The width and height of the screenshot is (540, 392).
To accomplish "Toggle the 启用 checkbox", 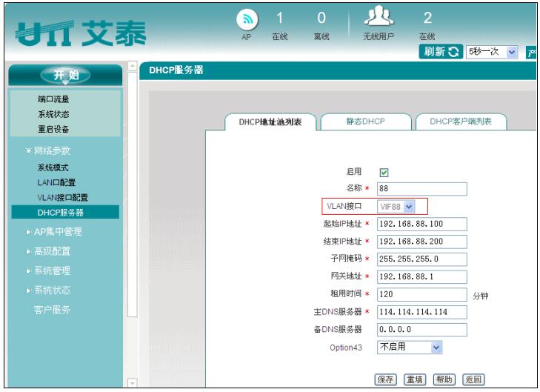I will point(384,172).
